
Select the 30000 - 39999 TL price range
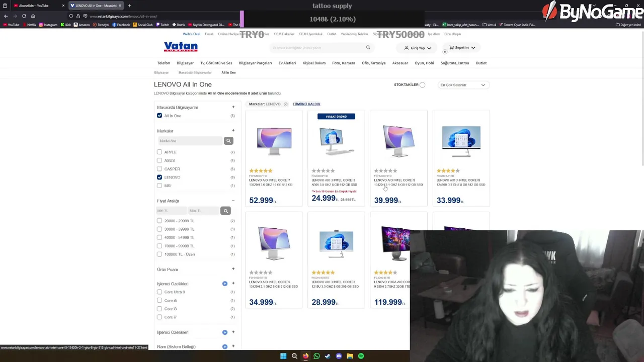click(159, 229)
